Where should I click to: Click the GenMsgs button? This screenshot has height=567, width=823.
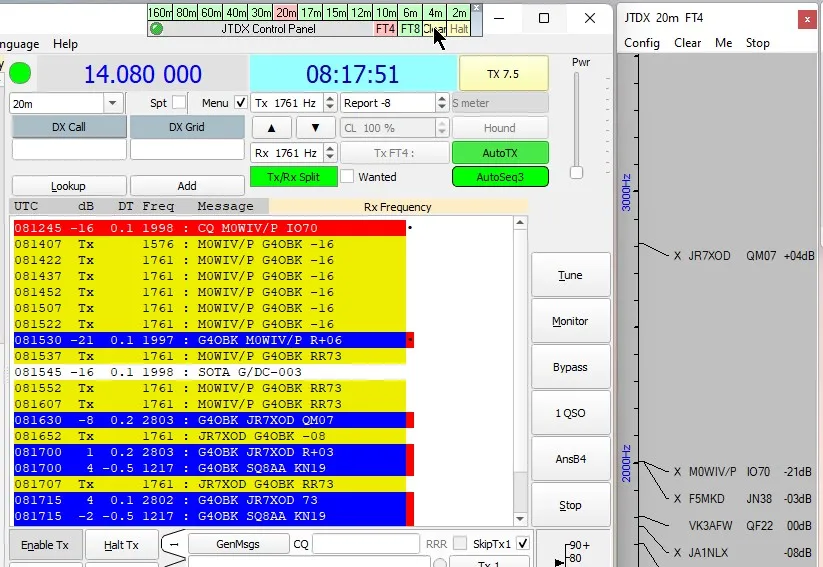click(238, 544)
